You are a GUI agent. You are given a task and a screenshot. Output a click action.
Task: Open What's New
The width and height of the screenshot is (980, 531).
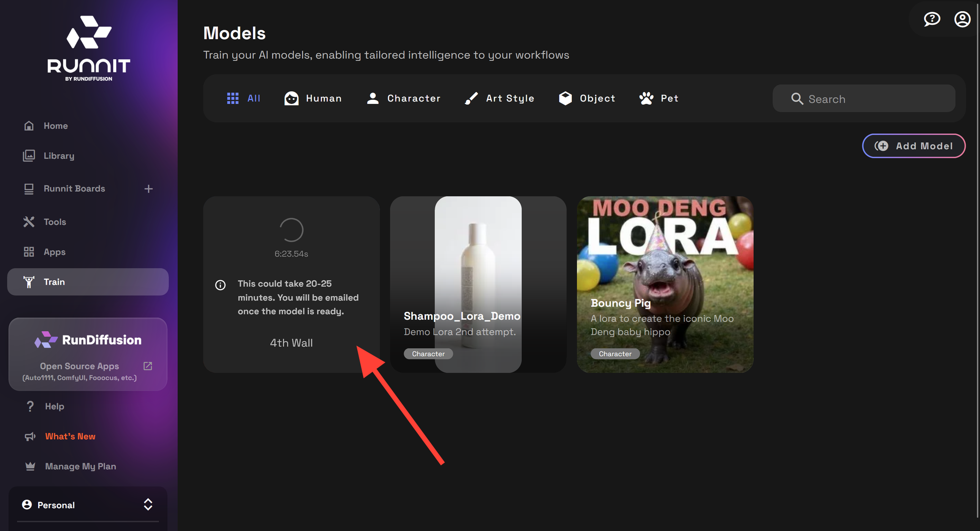(x=70, y=436)
